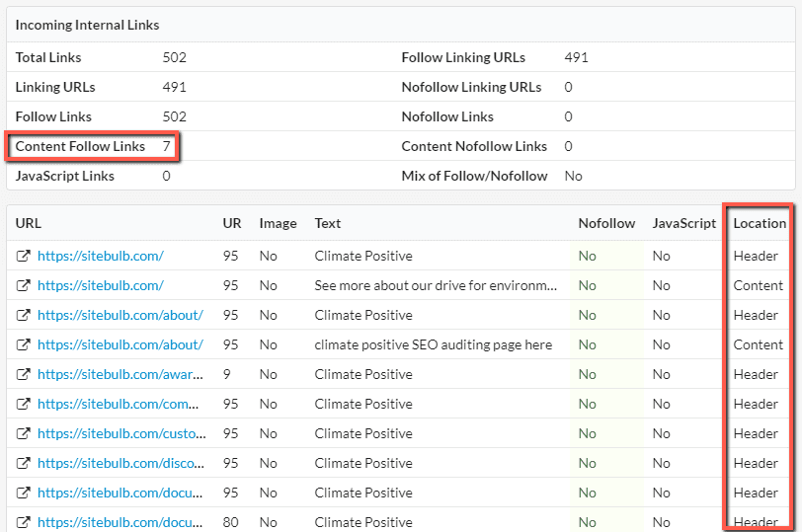Open external link icon for first sitebulb.com/ row

(x=23, y=256)
